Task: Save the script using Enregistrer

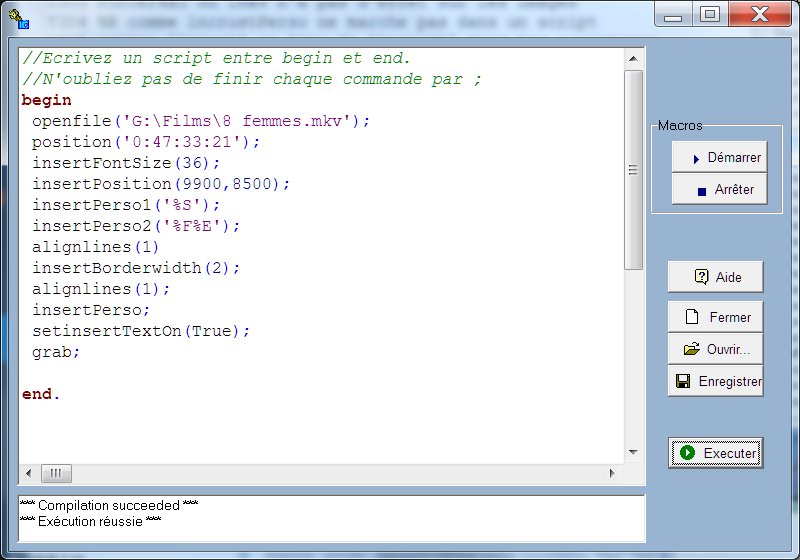Action: (716, 381)
